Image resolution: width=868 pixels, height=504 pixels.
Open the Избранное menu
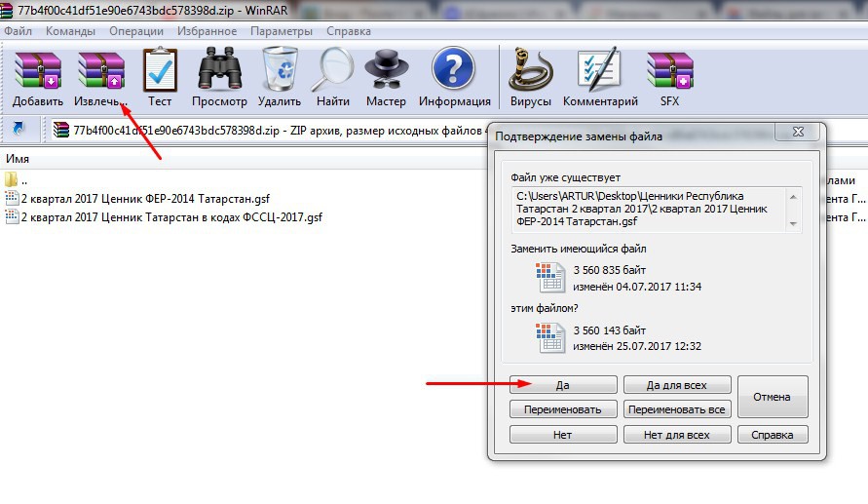[208, 31]
